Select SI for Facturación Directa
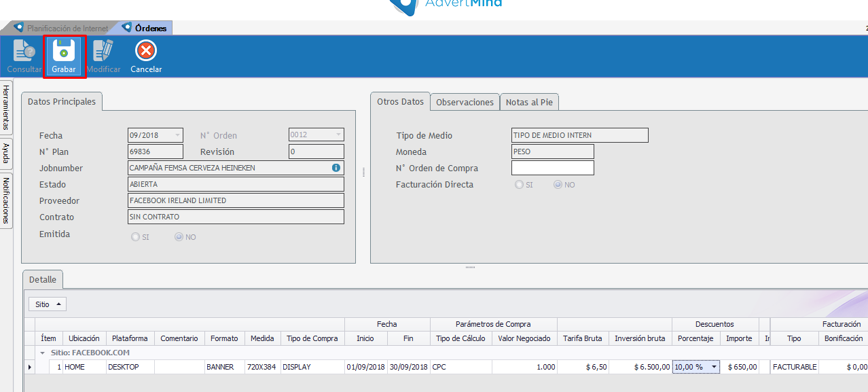 point(520,185)
